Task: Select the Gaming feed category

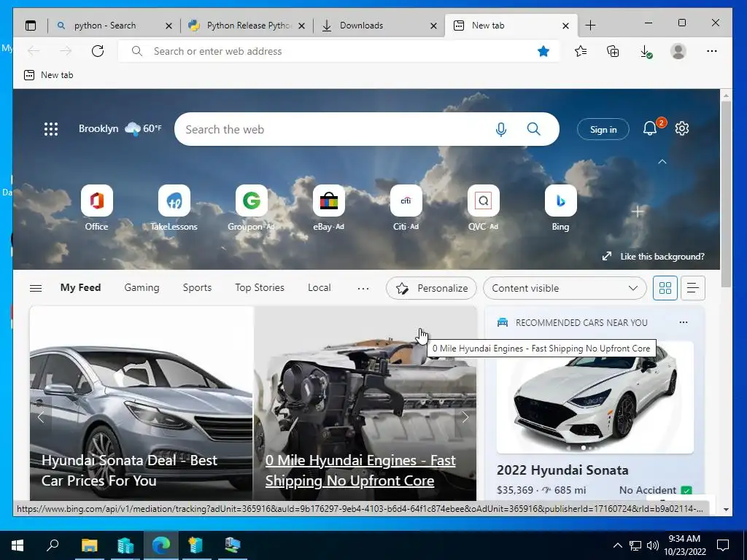Action: coord(142,287)
